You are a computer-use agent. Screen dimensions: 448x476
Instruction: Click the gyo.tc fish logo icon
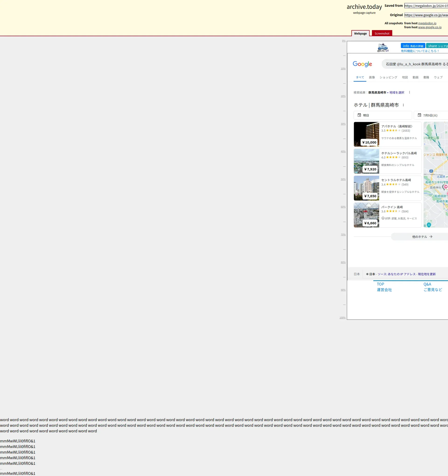coord(383,47)
